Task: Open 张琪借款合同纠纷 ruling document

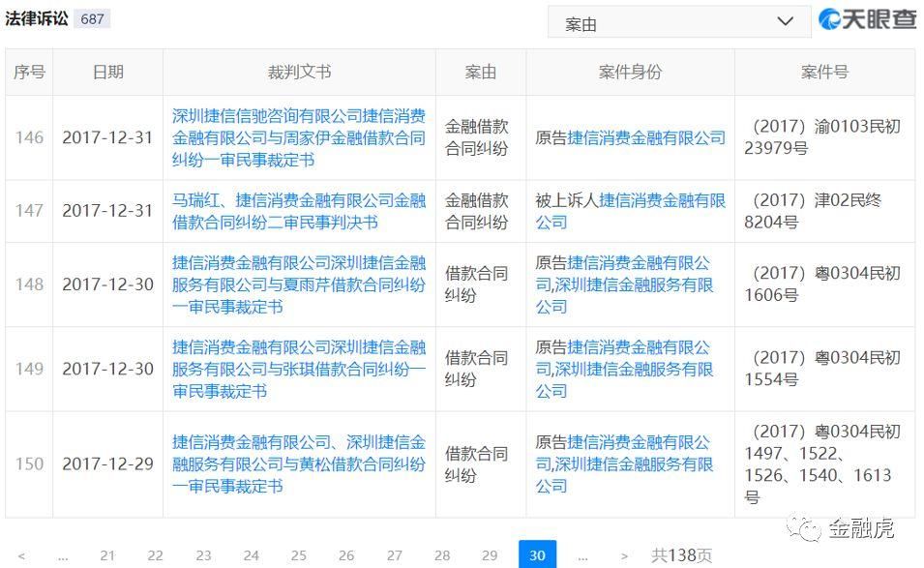Action: [x=299, y=369]
